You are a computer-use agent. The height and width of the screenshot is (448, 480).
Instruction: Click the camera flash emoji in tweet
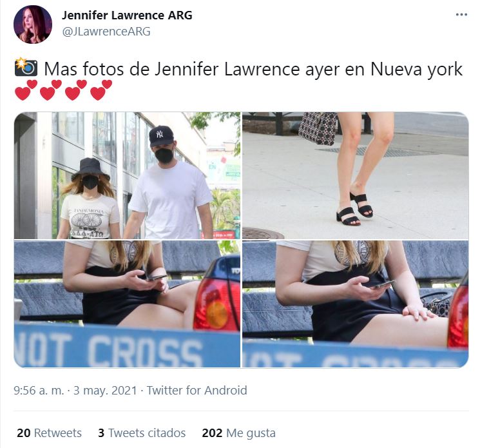(x=26, y=67)
